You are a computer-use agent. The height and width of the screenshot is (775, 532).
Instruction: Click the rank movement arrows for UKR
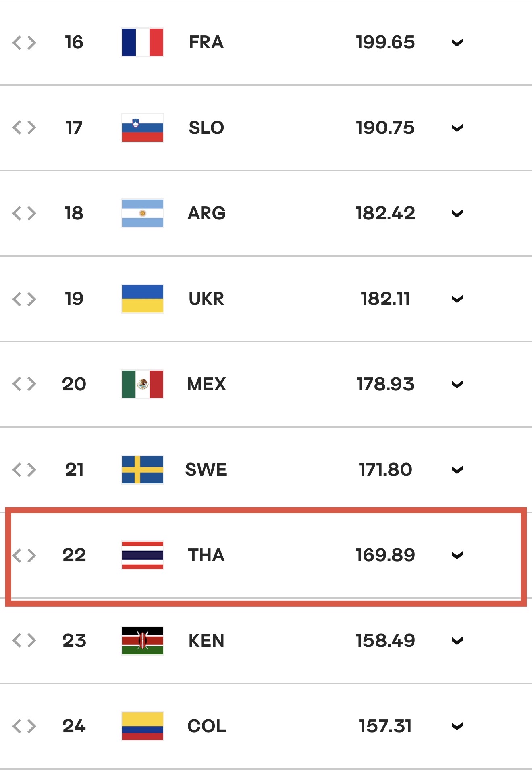pyautogui.click(x=24, y=299)
